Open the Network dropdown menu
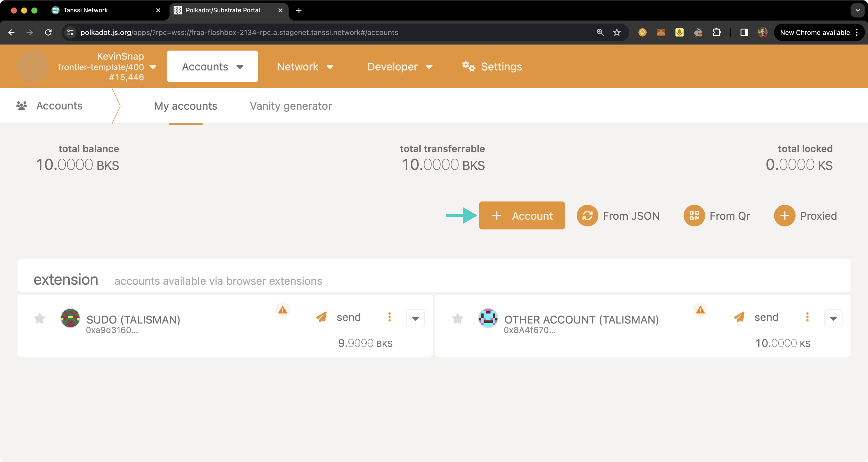This screenshot has width=868, height=462. tap(305, 67)
